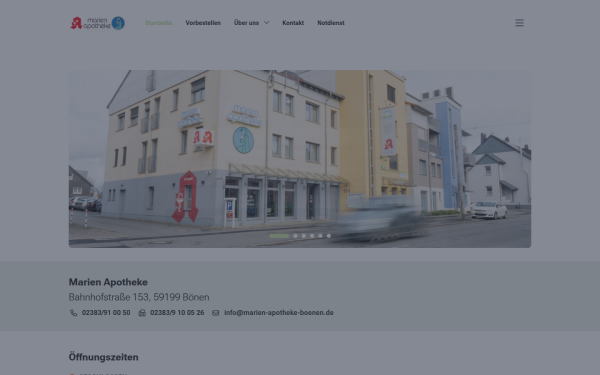Viewport: 600px width, 375px height.
Task: Select the fifth carousel dot
Action: point(320,236)
